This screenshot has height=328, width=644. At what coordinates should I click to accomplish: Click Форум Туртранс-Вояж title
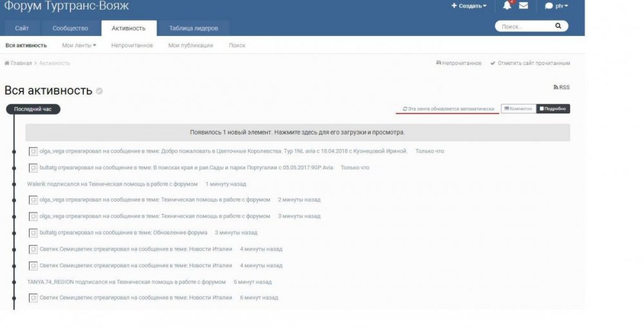click(66, 6)
